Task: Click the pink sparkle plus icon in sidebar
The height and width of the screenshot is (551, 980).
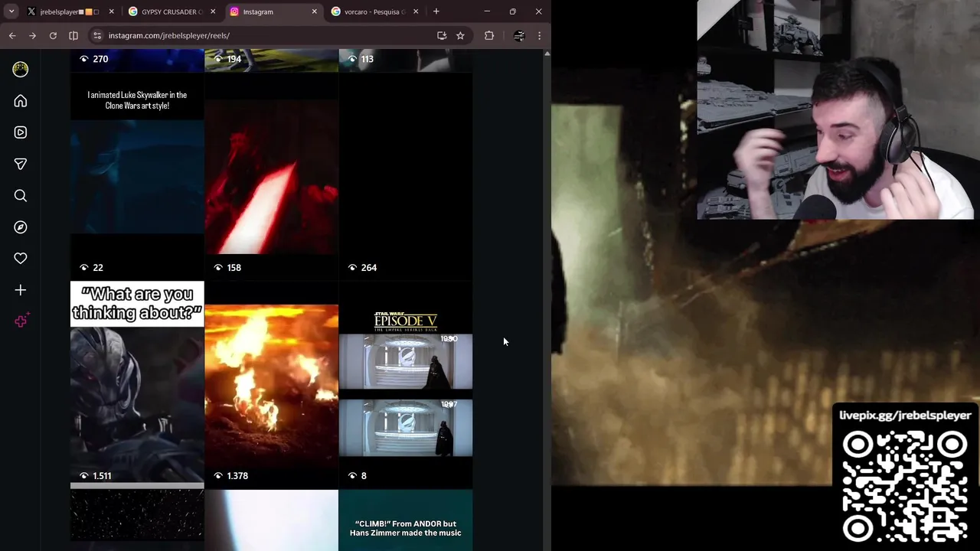Action: pyautogui.click(x=21, y=321)
